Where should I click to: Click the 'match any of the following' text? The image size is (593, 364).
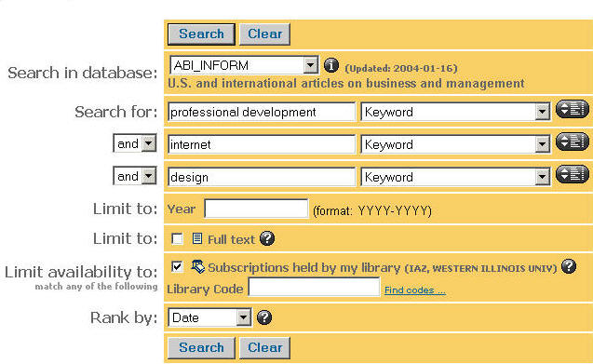click(x=96, y=286)
